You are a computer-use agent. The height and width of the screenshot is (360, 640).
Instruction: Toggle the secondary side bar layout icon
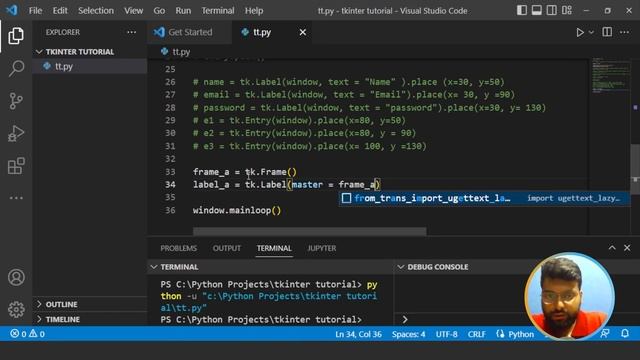click(x=551, y=10)
